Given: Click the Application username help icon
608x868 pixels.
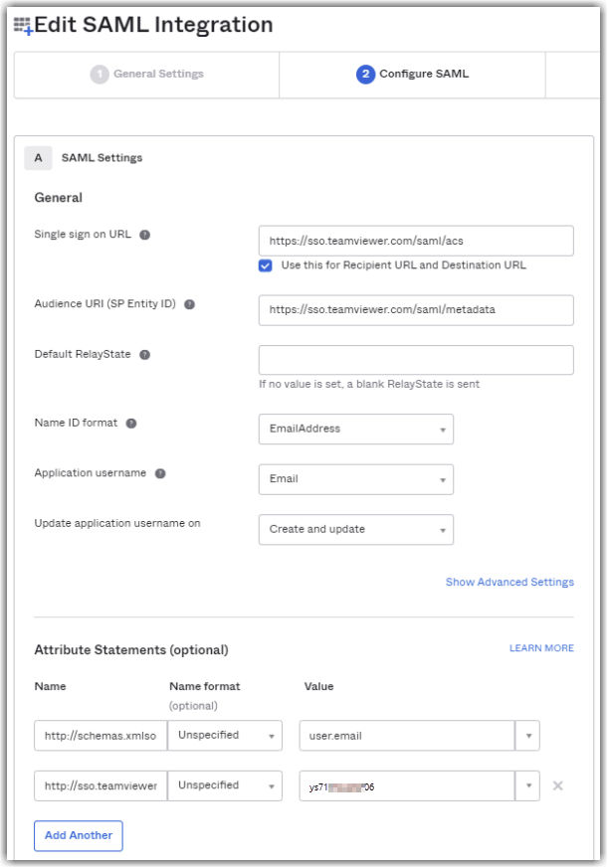Looking at the screenshot, I should 160,474.
